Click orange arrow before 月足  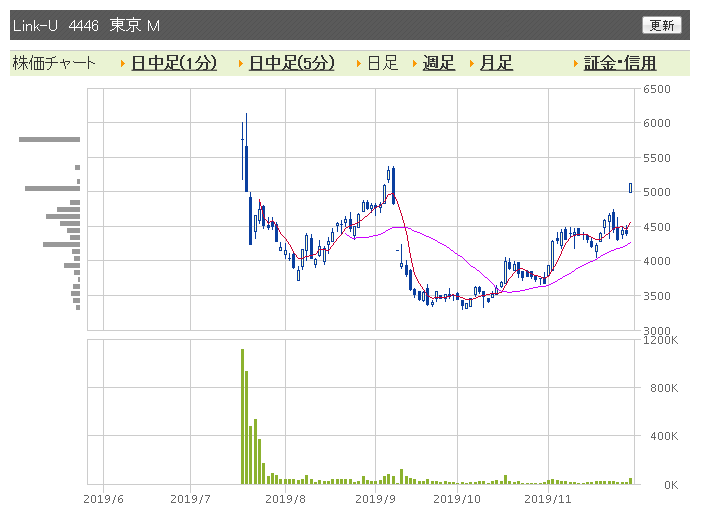[x=472, y=64]
